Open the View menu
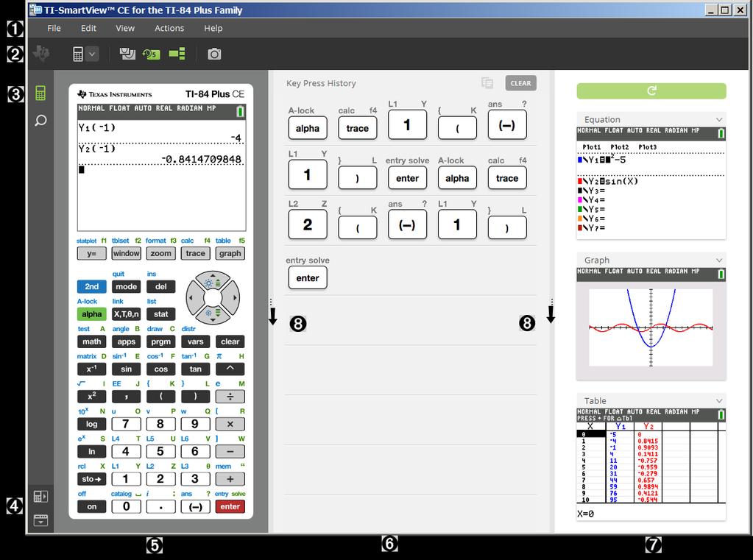Image resolution: width=753 pixels, height=560 pixels. tap(125, 29)
